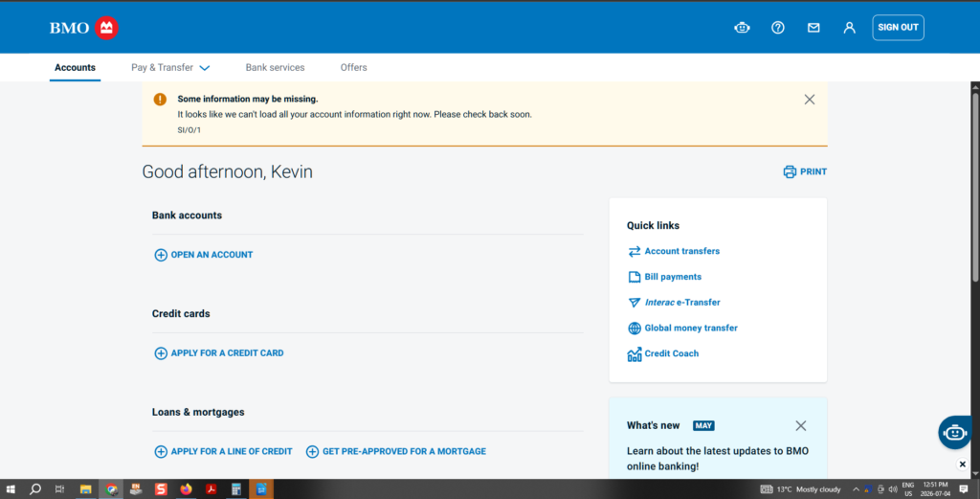980x499 pixels.
Task: Open the assistant bot icon in header
Action: click(742, 28)
